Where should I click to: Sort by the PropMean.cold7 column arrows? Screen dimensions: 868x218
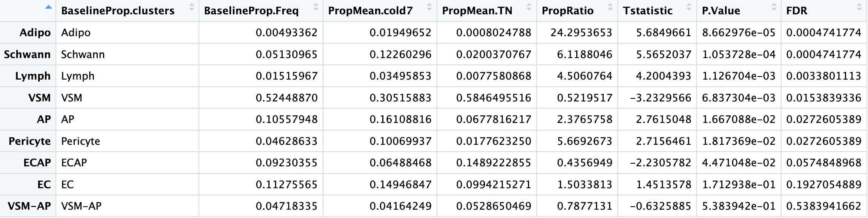click(429, 7)
